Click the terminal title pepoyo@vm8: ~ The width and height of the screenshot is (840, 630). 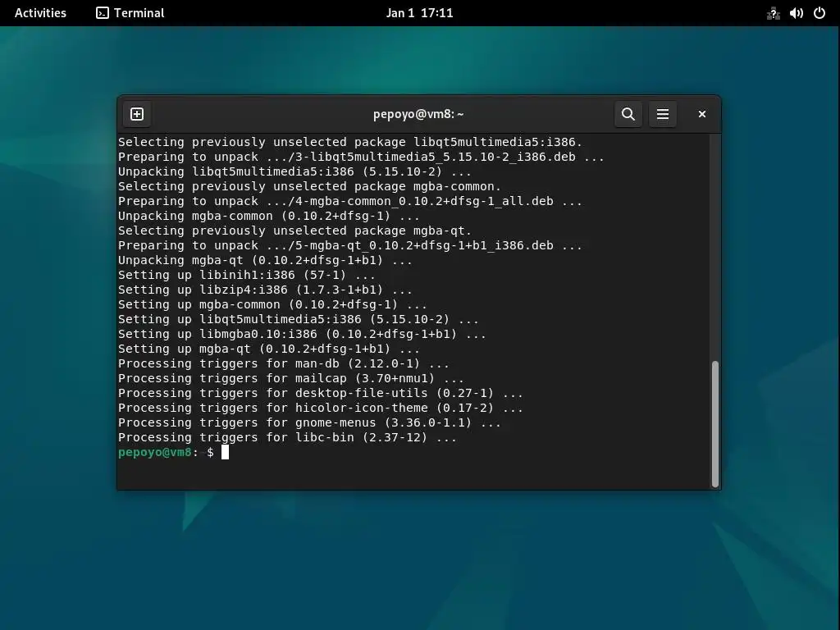coord(418,114)
